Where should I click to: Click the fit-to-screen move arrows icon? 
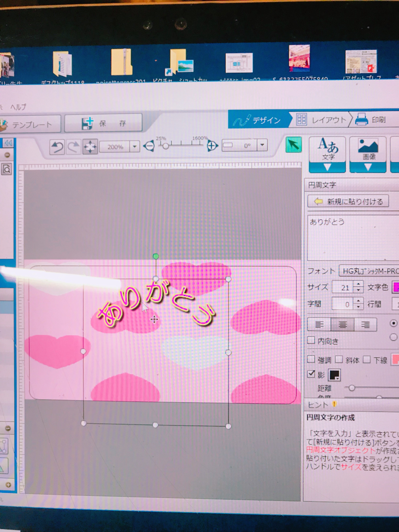point(90,147)
